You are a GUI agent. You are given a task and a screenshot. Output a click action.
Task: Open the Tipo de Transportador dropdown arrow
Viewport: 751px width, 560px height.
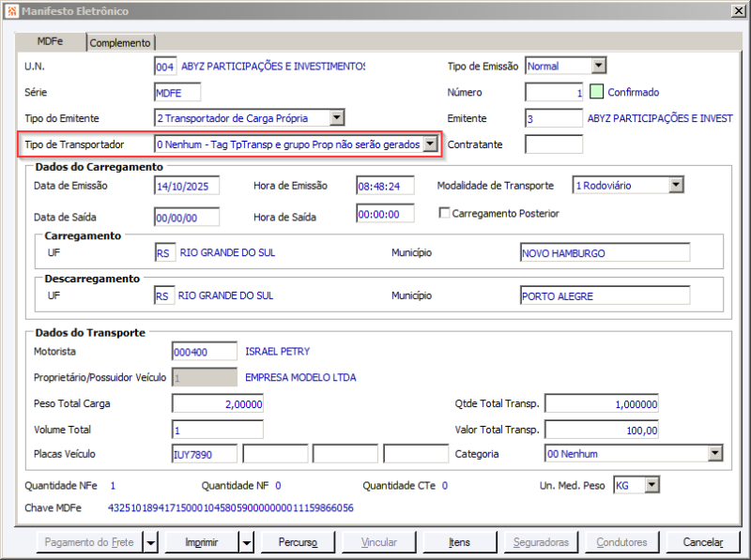tap(430, 144)
